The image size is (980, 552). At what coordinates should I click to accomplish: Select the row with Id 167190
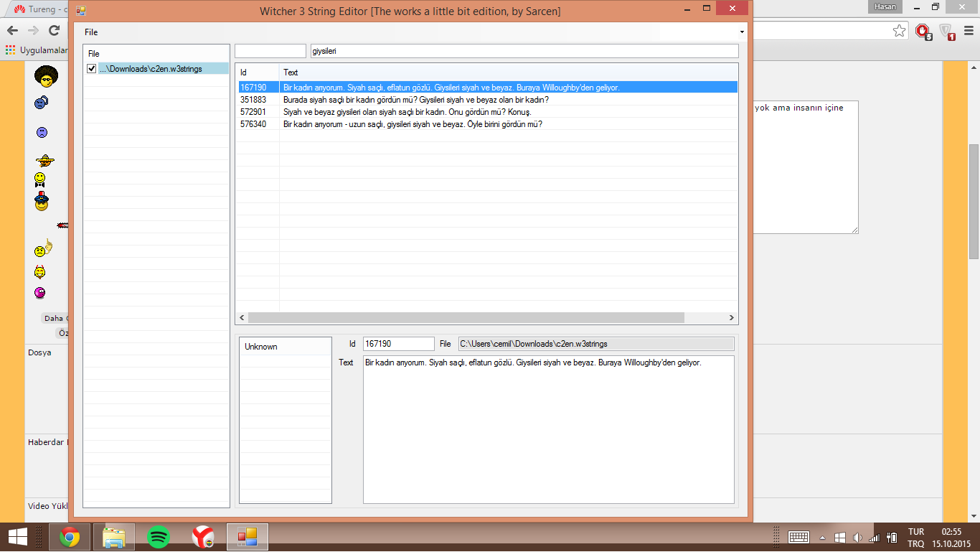[x=486, y=87]
